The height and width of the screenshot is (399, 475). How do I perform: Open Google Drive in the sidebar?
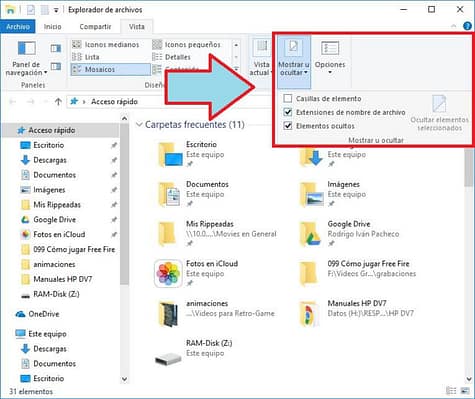(x=54, y=220)
